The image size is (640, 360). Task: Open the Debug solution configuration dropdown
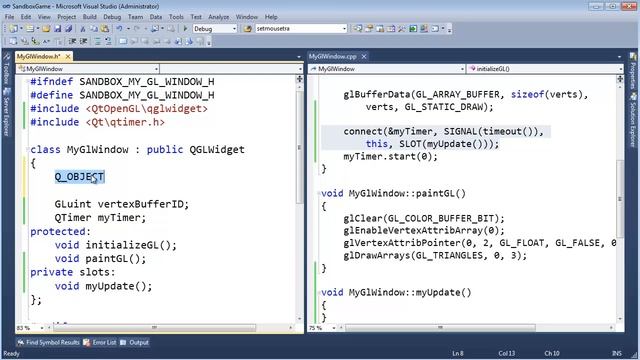click(234, 29)
